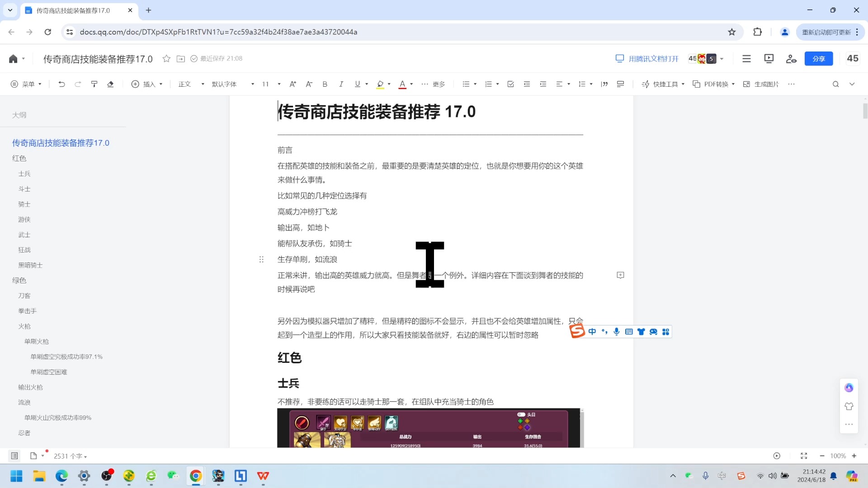Toggle bold formatting
Viewport: 868px width, 488px height.
coord(325,84)
